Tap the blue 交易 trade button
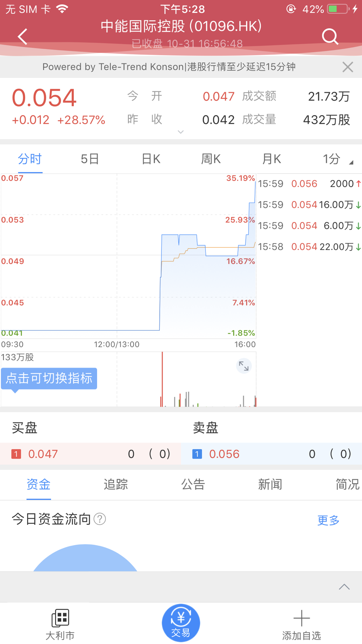The image size is (362, 644). [181, 623]
